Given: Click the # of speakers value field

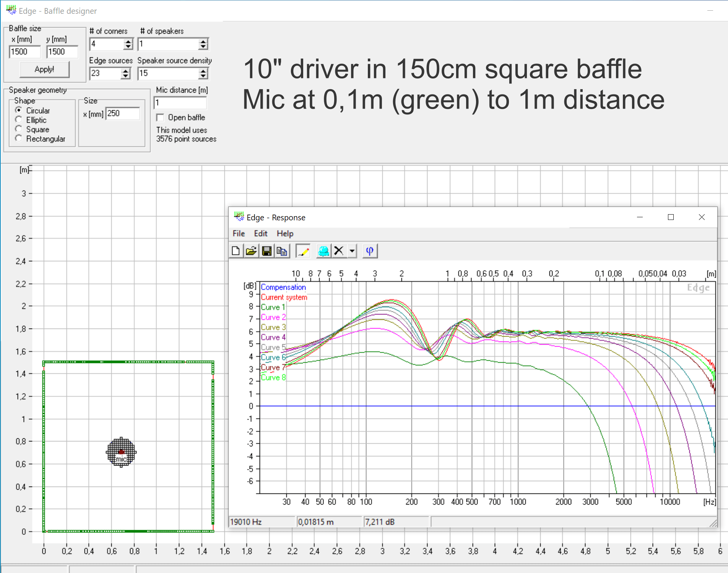Looking at the screenshot, I should 169,44.
